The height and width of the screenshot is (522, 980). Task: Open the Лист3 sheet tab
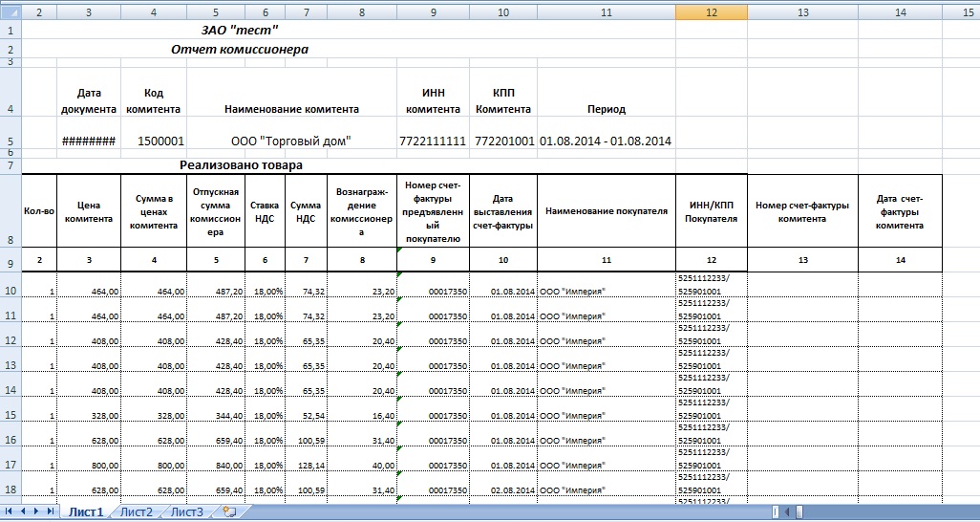click(187, 512)
